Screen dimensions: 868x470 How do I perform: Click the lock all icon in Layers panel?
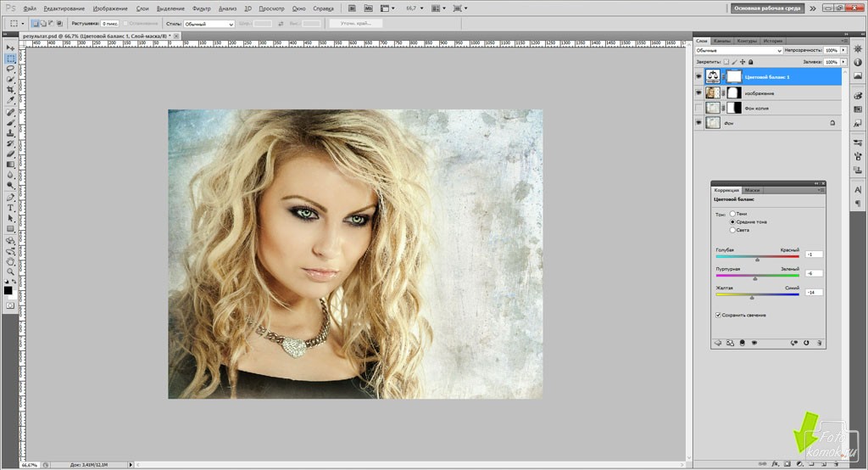[x=748, y=62]
